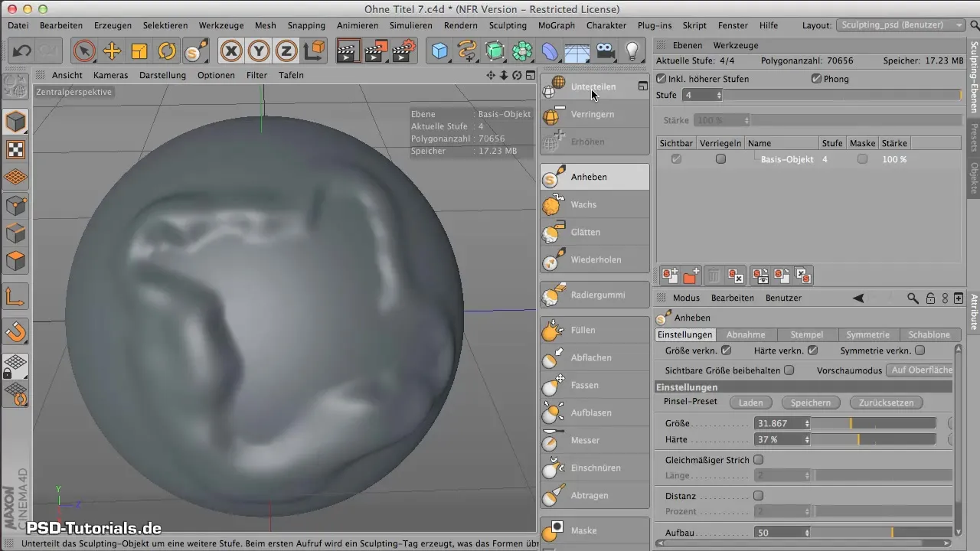Enable Sichtbare Größe beibehalten checkbox
Screen dimensions: 980x551
click(789, 370)
